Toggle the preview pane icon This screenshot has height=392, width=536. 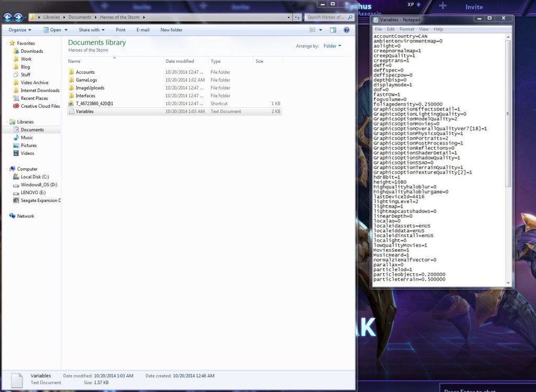click(x=333, y=30)
